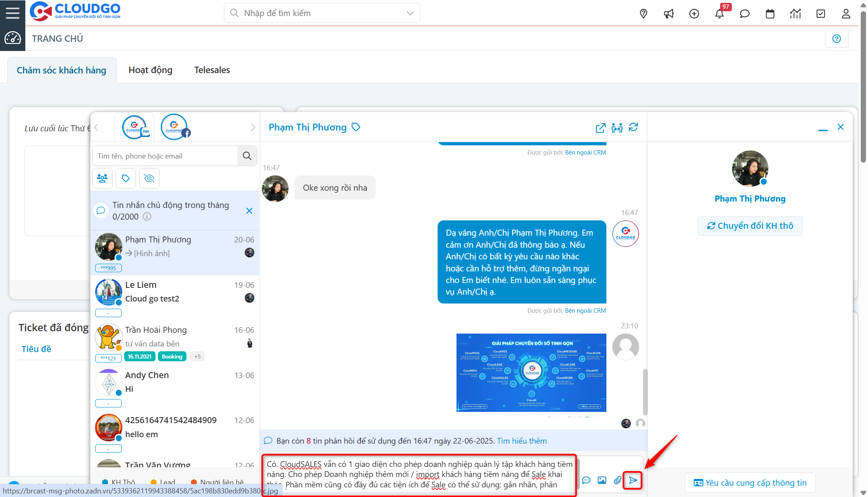Open the megaphone announcements icon
Viewport: 868px width, 497px height.
pyautogui.click(x=669, y=13)
